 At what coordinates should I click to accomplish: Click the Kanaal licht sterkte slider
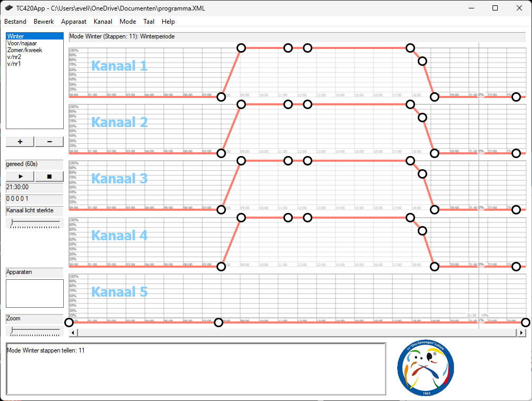click(x=35, y=222)
